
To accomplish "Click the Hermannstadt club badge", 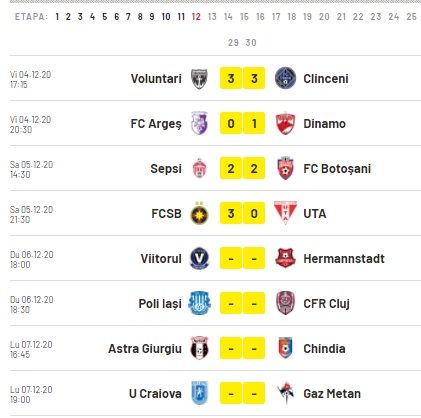I will [285, 258].
